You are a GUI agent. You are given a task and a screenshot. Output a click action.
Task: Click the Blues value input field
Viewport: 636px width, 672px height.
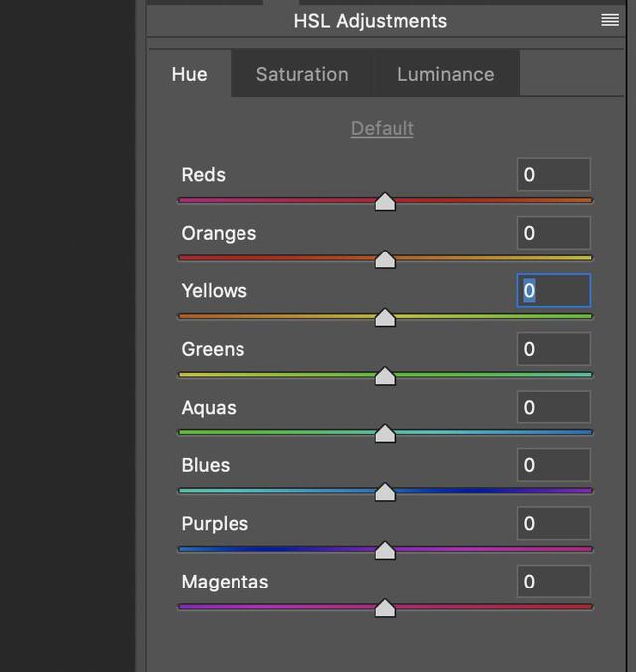click(x=554, y=465)
